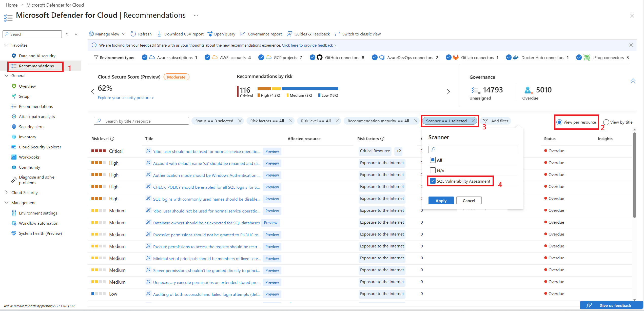Click the blue Low risk bar segment
The width and height of the screenshot is (644, 311).
(x=310, y=89)
